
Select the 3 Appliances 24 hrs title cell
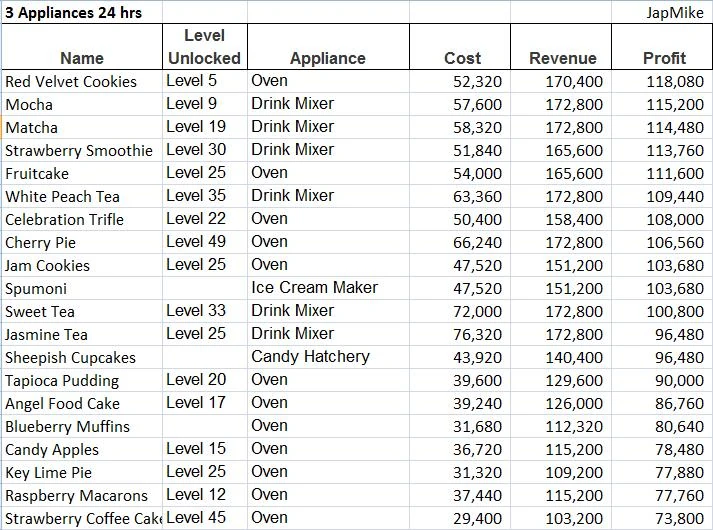(x=82, y=12)
